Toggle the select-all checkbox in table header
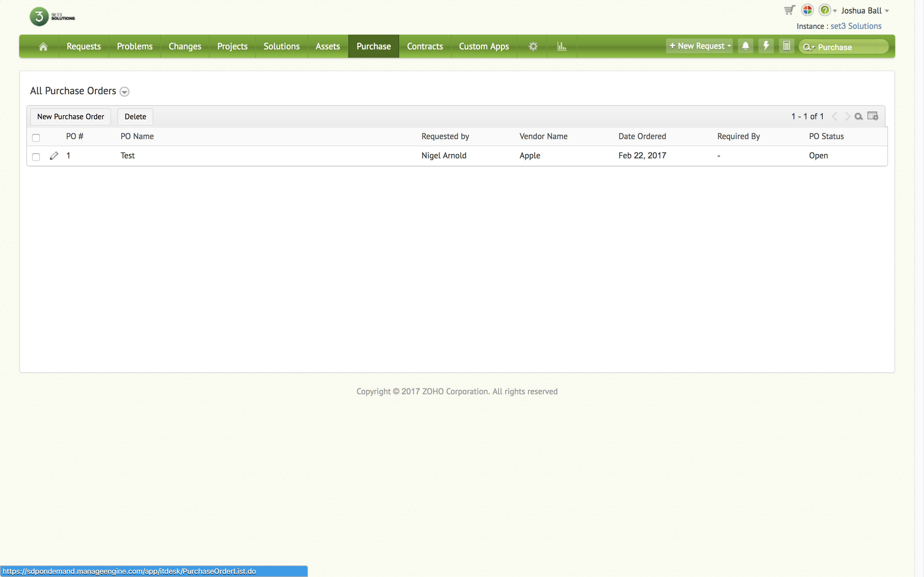 [36, 138]
